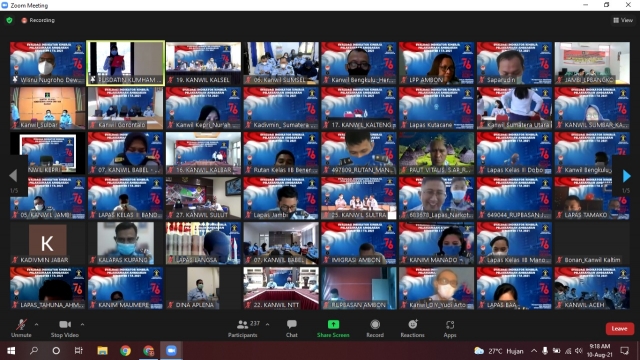Open Chrome from the Windows taskbar
Image resolution: width=640 pixels, height=360 pixels.
click(125, 351)
